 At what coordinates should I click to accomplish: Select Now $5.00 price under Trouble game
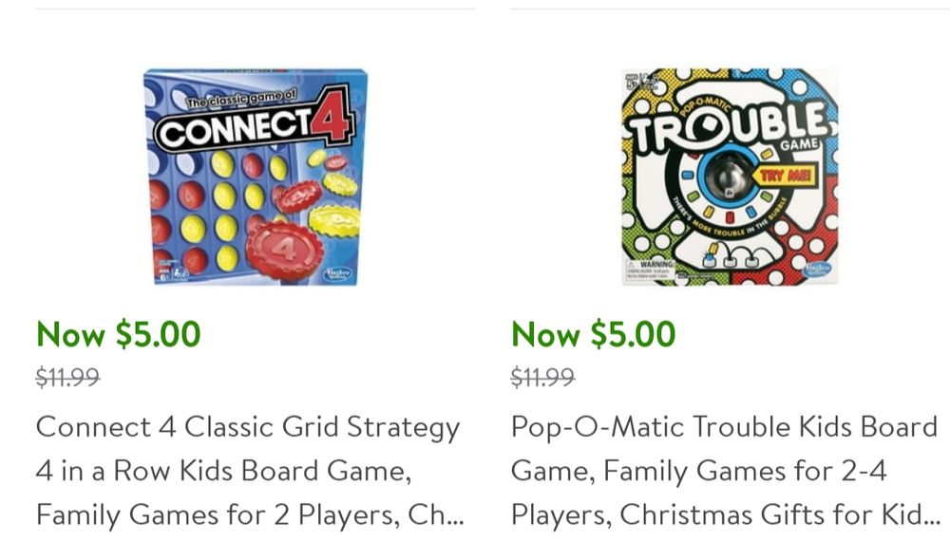593,334
